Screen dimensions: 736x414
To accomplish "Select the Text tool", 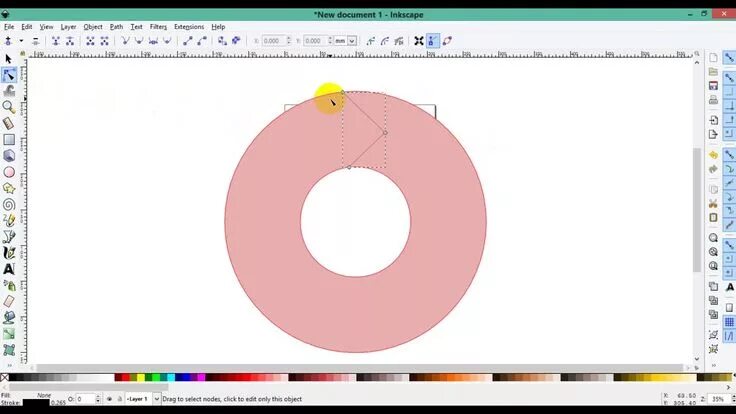I will pos(9,269).
